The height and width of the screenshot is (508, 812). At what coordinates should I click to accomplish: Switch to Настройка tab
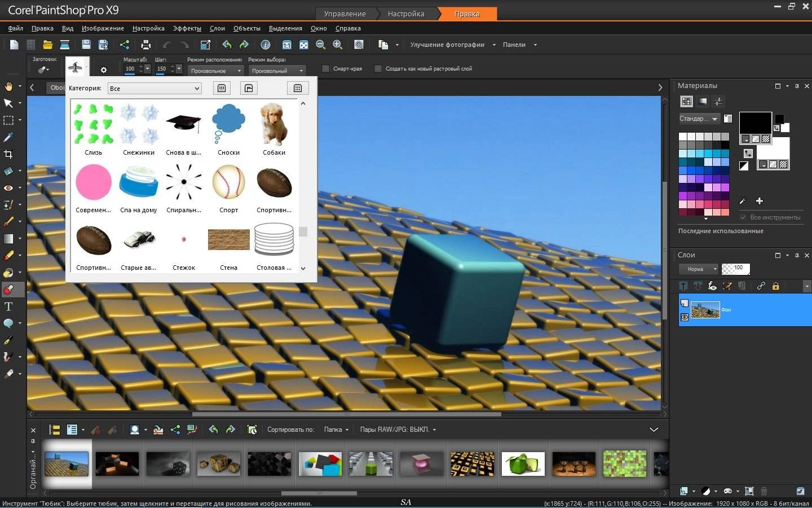click(406, 14)
